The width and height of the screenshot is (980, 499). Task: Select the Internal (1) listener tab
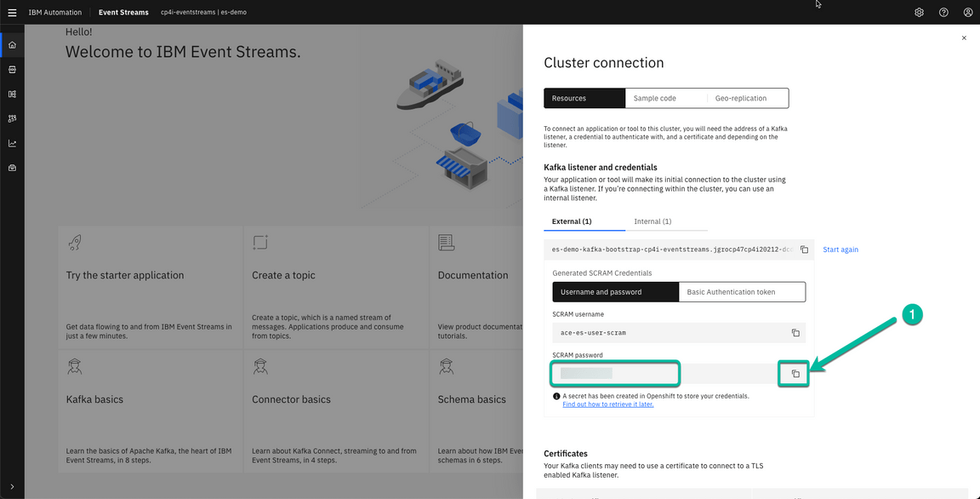[652, 221]
